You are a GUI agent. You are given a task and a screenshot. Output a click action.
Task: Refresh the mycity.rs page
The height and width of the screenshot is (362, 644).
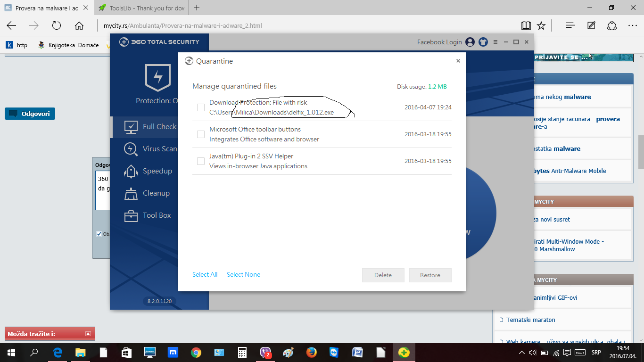coord(57,25)
